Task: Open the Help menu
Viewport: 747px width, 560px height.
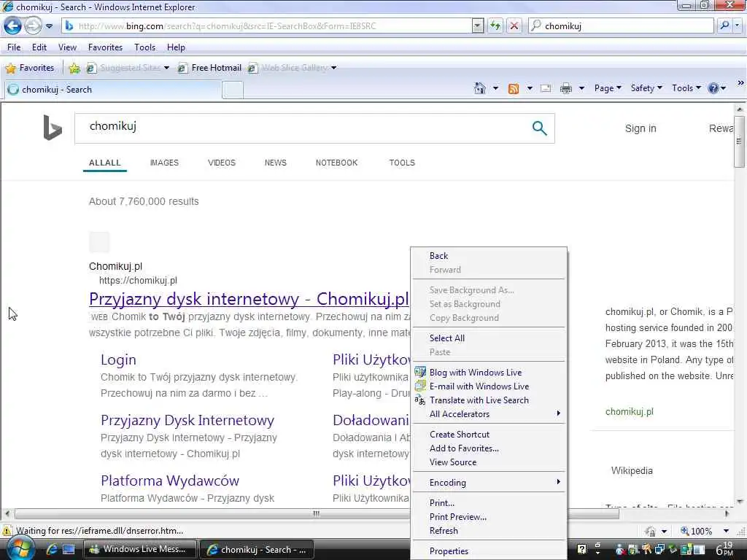Action: click(x=176, y=47)
